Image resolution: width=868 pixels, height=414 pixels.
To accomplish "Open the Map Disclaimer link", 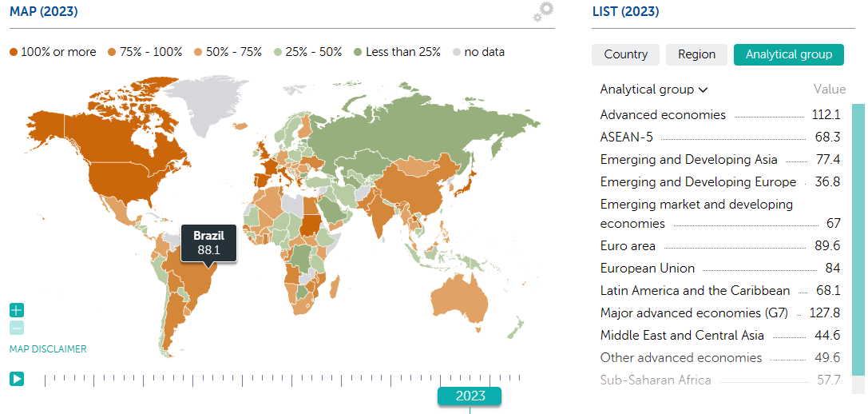I will point(48,349).
